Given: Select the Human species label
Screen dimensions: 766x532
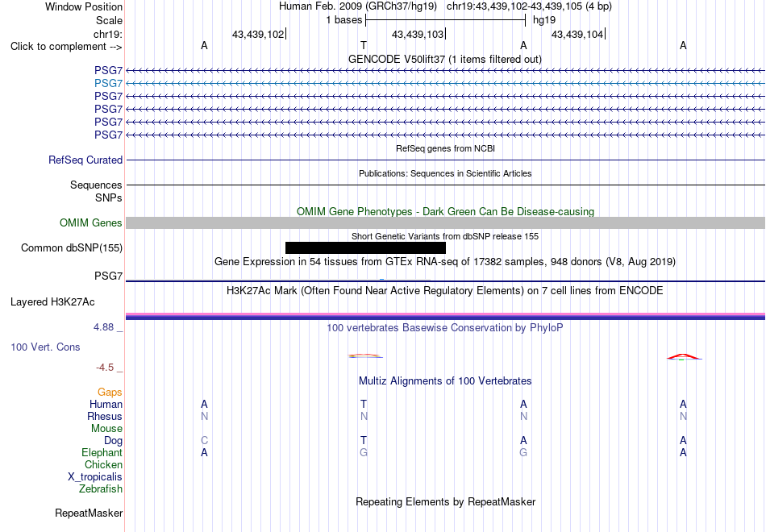Looking at the screenshot, I should tap(106, 404).
